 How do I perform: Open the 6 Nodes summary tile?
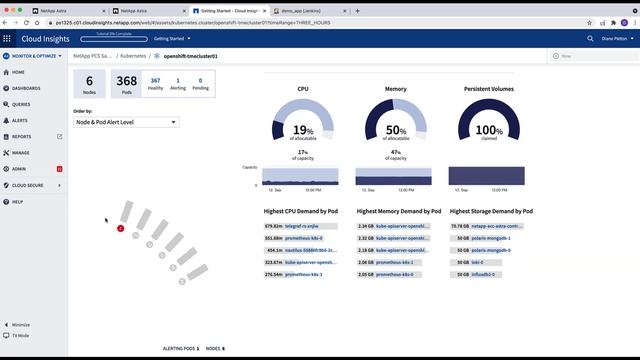tap(89, 84)
